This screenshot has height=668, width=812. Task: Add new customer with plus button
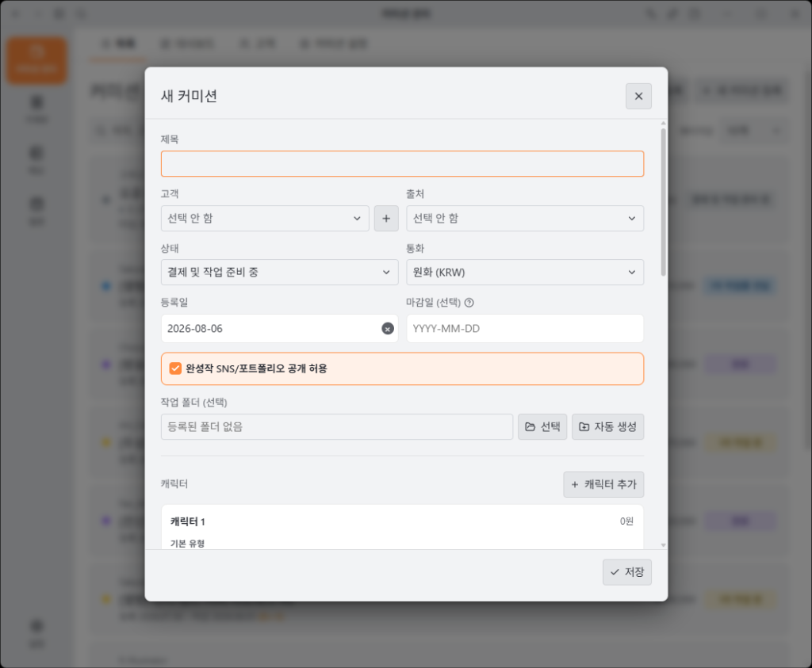[x=386, y=219]
